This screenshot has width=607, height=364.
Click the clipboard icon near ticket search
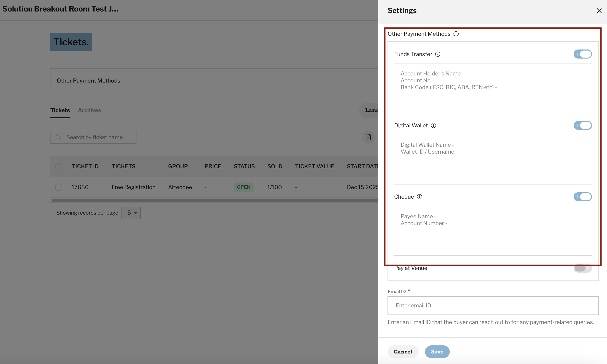368,137
